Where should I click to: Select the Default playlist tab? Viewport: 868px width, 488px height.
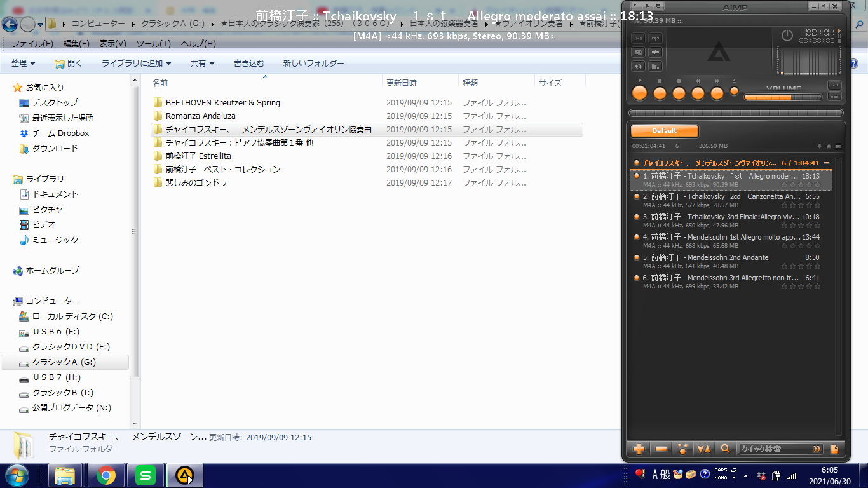point(665,131)
